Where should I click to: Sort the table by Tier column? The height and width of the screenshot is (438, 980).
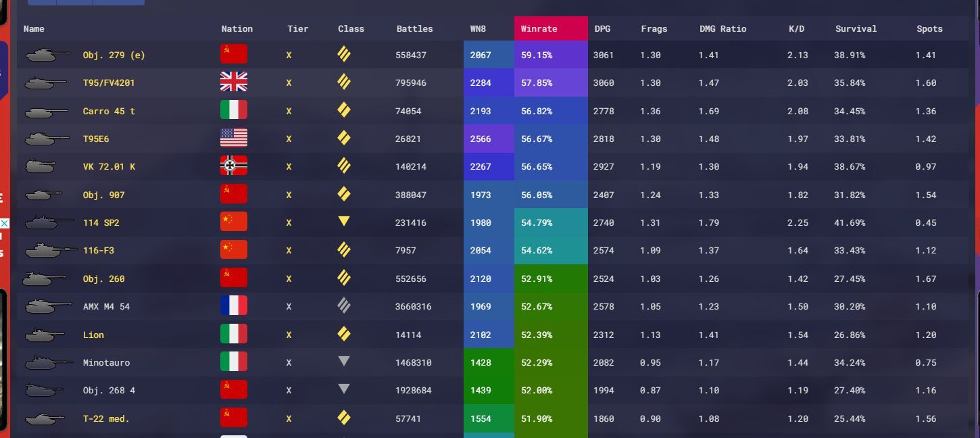click(x=297, y=28)
